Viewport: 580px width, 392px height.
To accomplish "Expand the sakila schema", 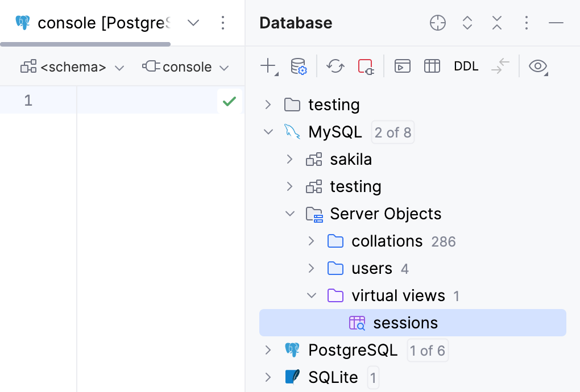I will (x=289, y=159).
